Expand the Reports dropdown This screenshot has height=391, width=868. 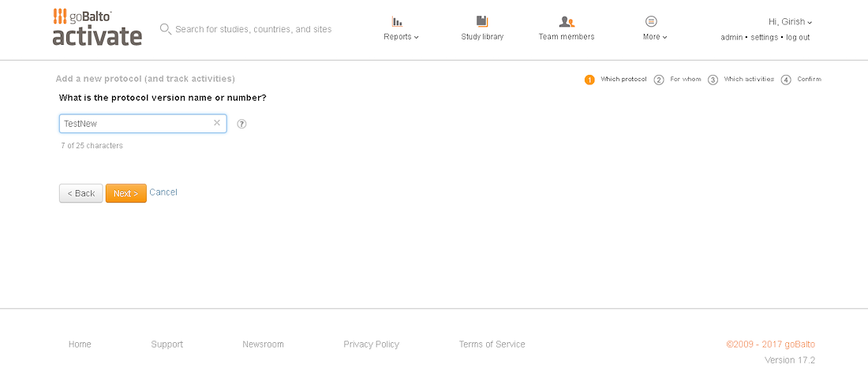coord(401,37)
